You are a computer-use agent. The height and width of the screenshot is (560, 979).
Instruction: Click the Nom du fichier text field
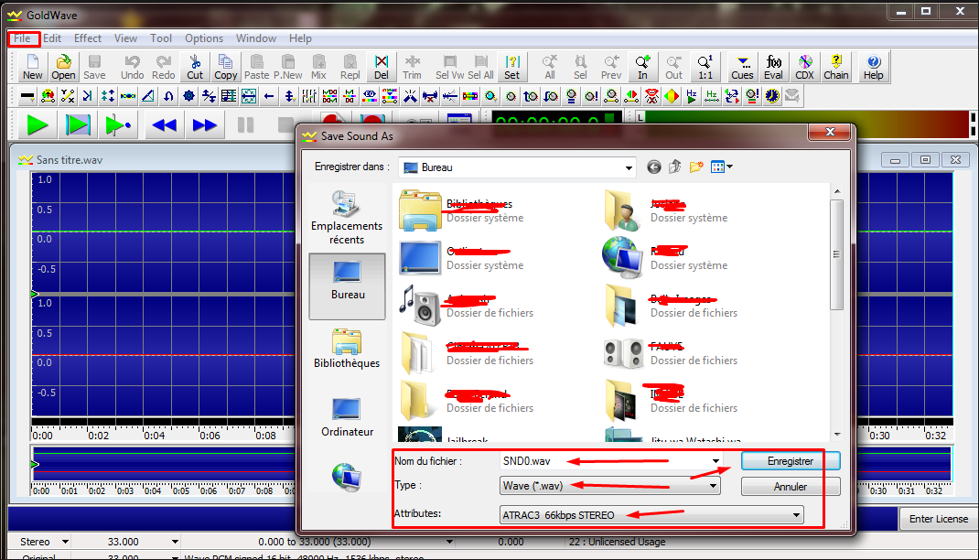pyautogui.click(x=604, y=461)
